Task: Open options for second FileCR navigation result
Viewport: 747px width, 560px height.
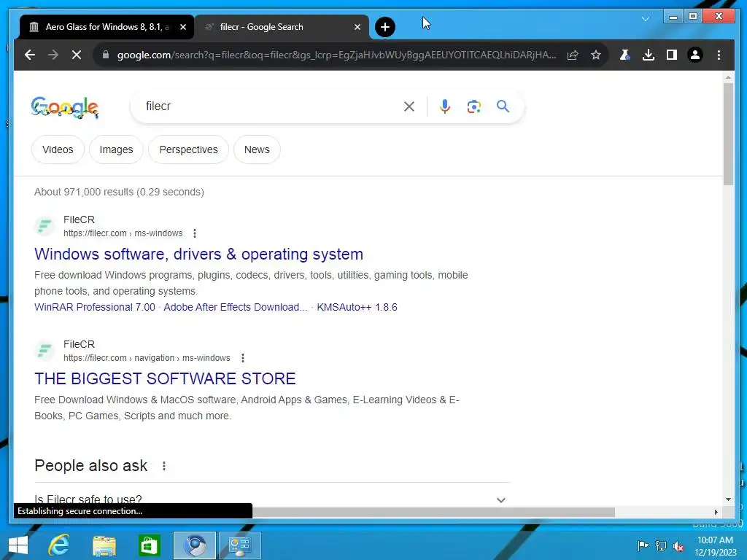Action: pos(242,358)
